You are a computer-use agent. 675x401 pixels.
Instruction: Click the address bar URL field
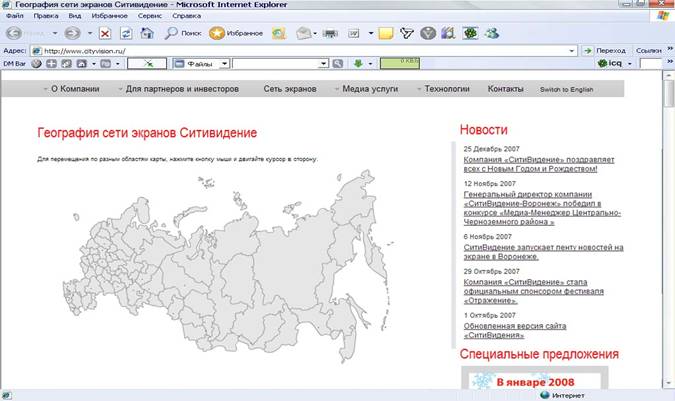(303, 51)
